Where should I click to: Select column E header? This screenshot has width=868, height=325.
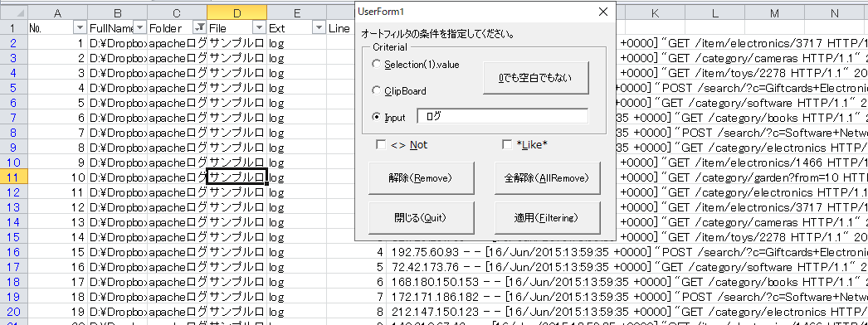[x=297, y=12]
